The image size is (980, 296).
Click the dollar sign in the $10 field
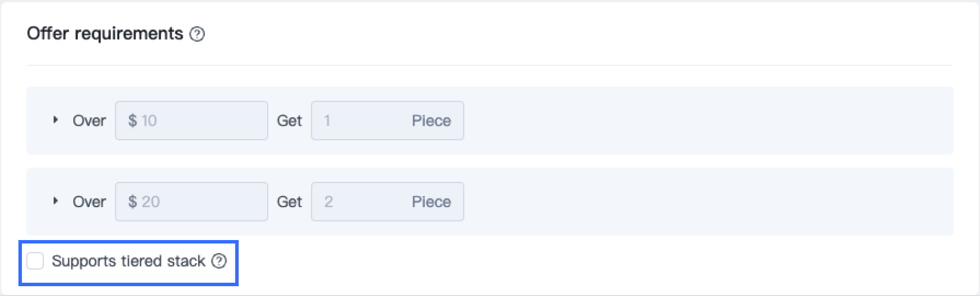133,121
